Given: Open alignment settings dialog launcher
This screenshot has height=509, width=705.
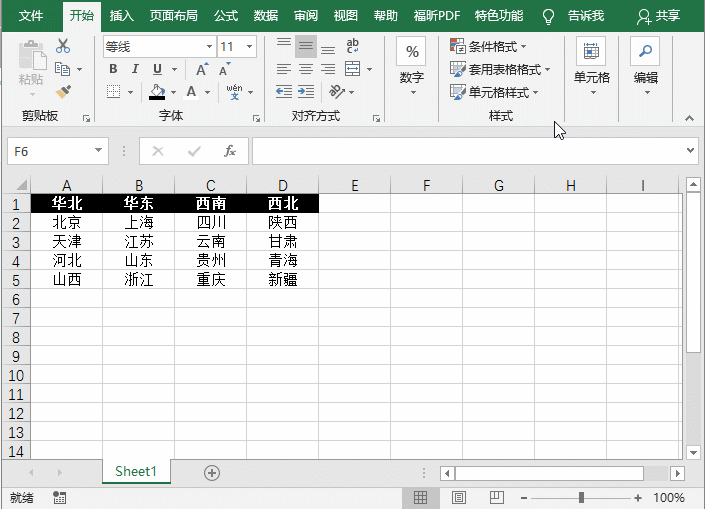Looking at the screenshot, I should tap(376, 118).
